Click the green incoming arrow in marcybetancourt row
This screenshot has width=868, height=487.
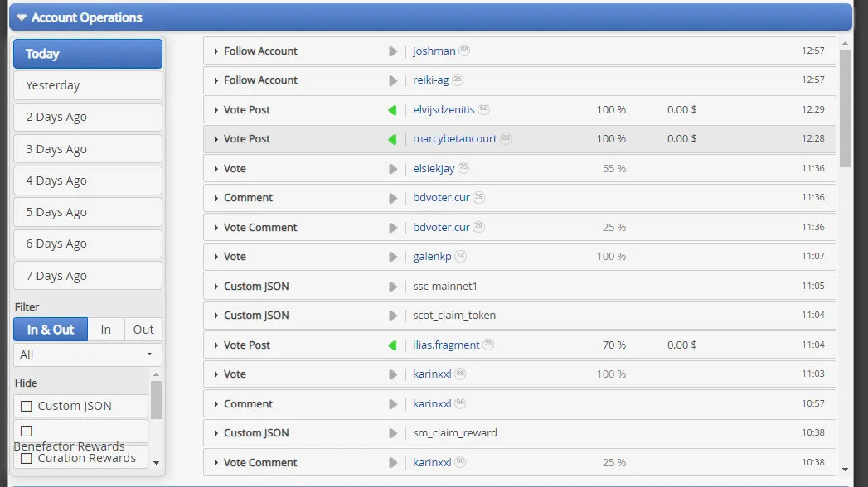point(392,139)
